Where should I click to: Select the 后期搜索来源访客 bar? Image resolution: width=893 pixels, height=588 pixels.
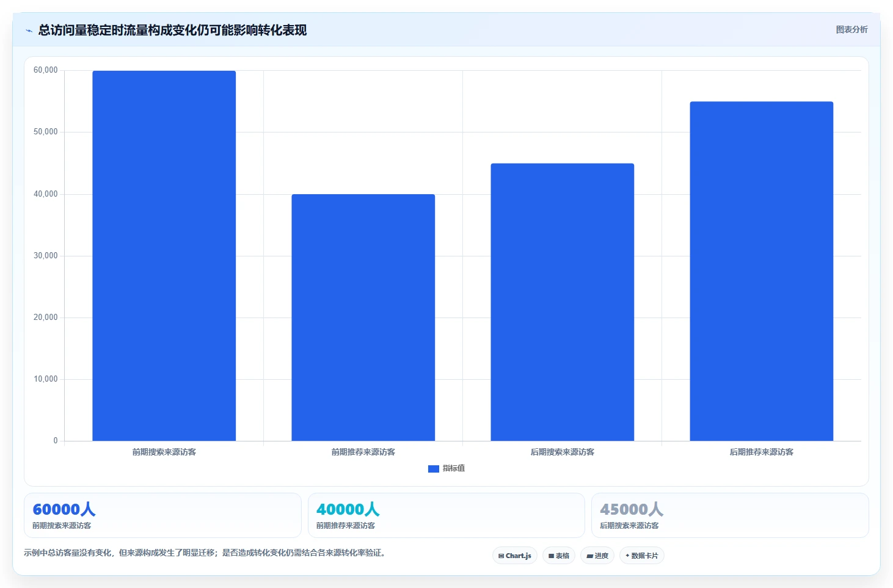[562, 302]
